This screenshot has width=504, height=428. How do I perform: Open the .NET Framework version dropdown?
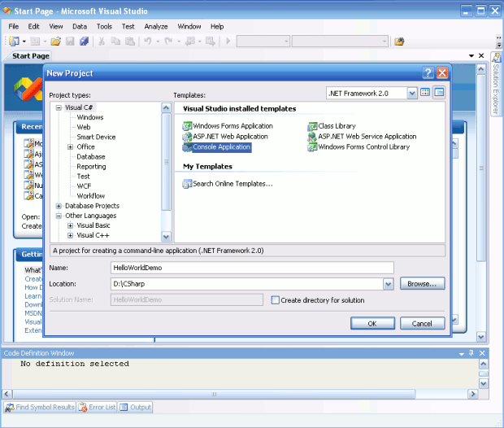click(412, 94)
